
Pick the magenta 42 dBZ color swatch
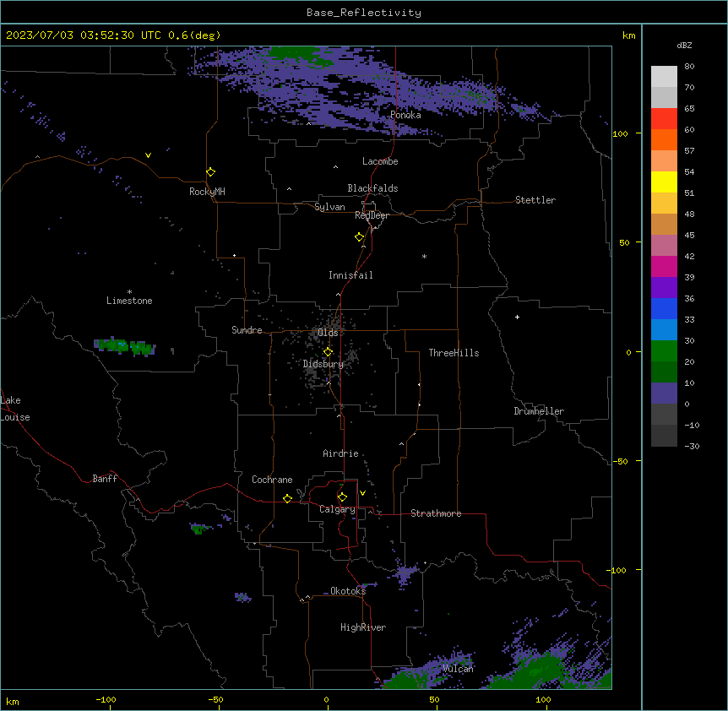(x=664, y=266)
